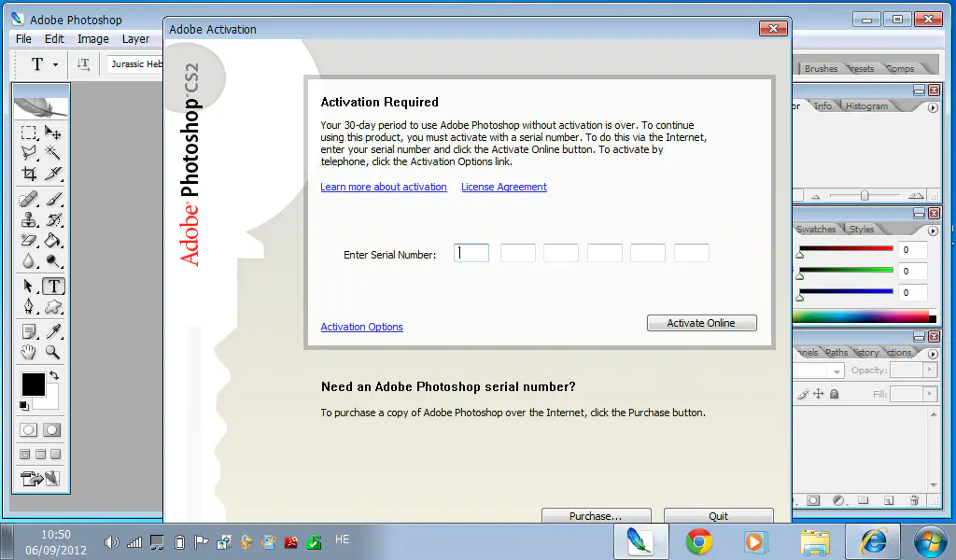Open the Type tool preset picker arrow
Image resolution: width=956 pixels, height=560 pixels.
tap(55, 64)
